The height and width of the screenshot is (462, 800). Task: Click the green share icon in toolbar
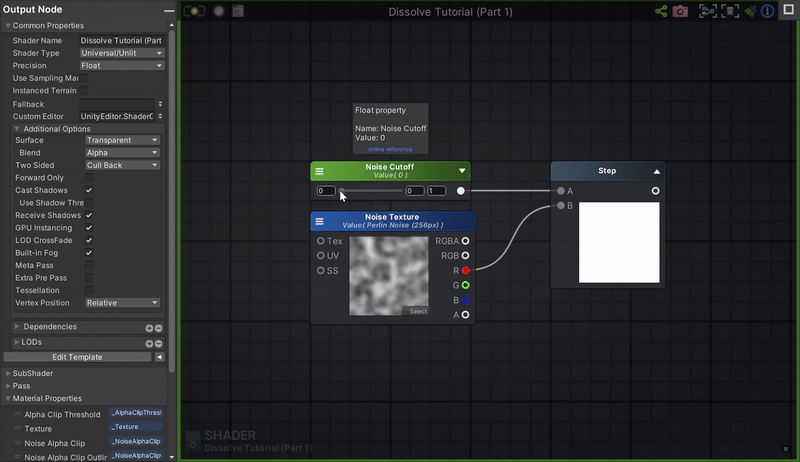[661, 11]
